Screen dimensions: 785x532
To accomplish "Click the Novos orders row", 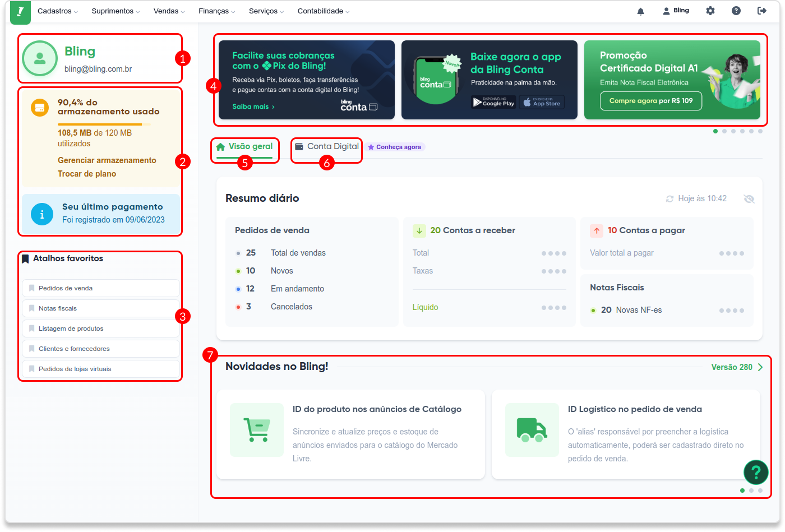I will tap(264, 271).
